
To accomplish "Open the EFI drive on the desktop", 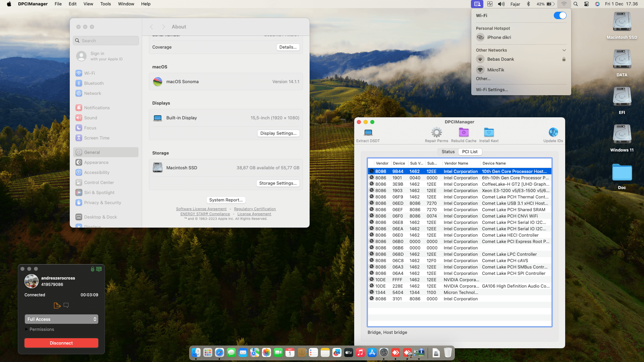I will coord(622,97).
